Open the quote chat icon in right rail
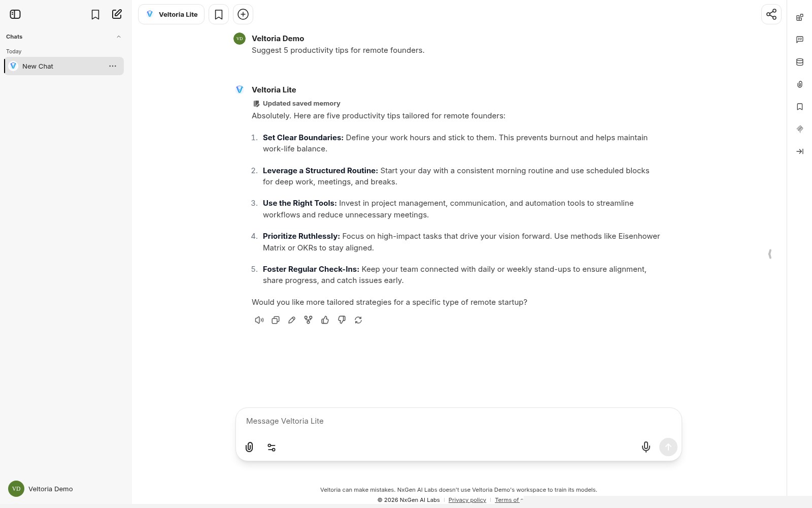The height and width of the screenshot is (508, 812). [x=800, y=40]
